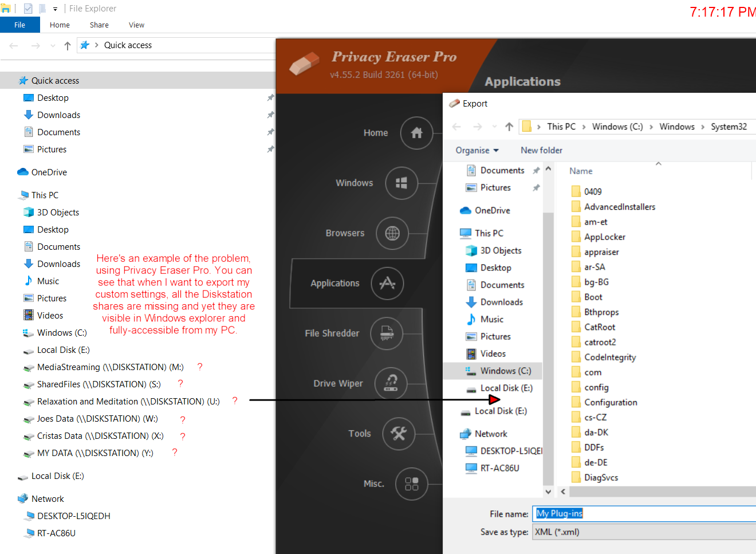Open the File Shredder icon
Image resolution: width=756 pixels, height=554 pixels.
point(387,333)
